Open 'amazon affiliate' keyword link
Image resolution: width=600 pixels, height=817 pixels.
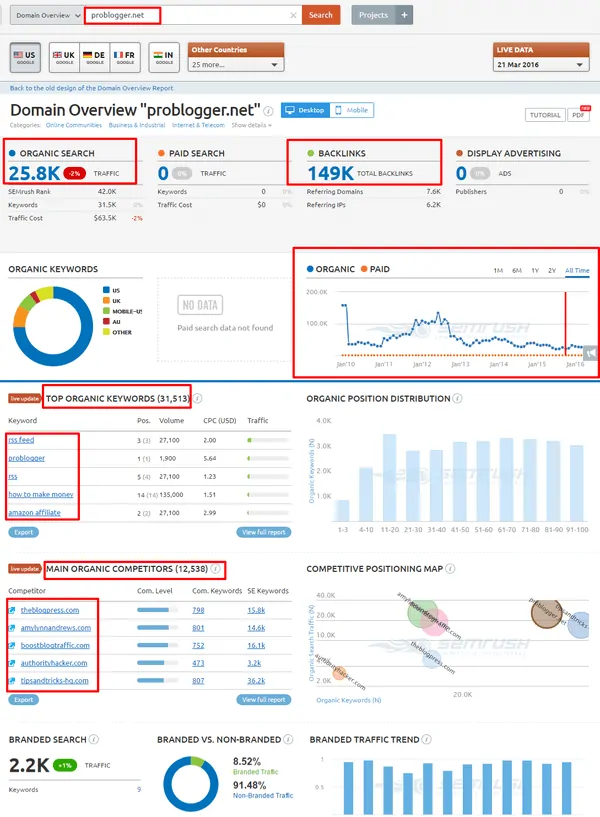(34, 512)
